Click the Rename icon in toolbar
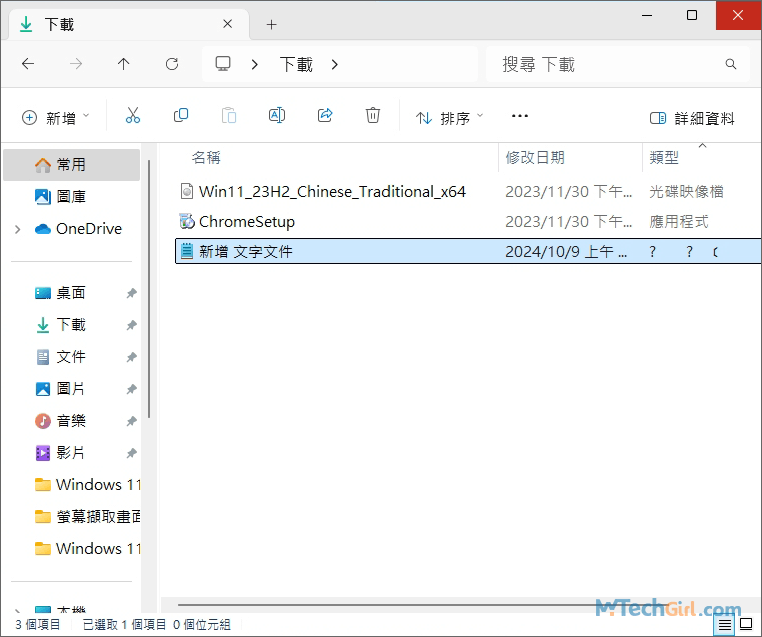 coord(277,116)
